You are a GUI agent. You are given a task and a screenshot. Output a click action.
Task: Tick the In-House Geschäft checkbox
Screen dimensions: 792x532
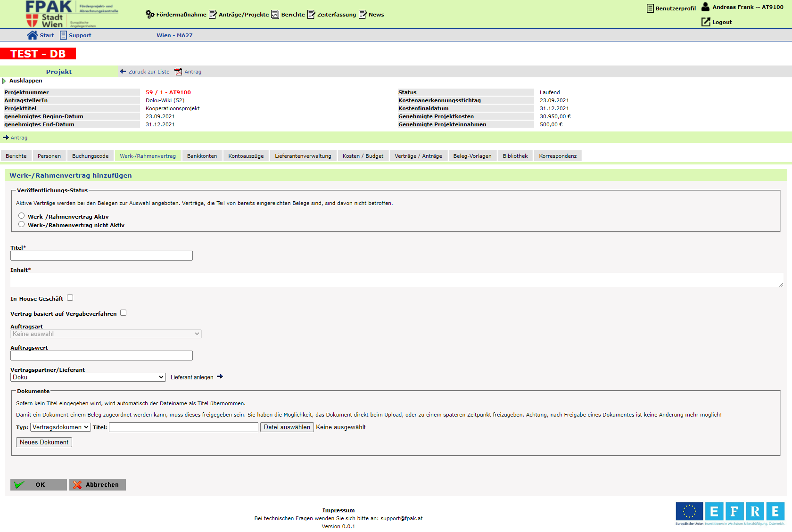[70, 298]
